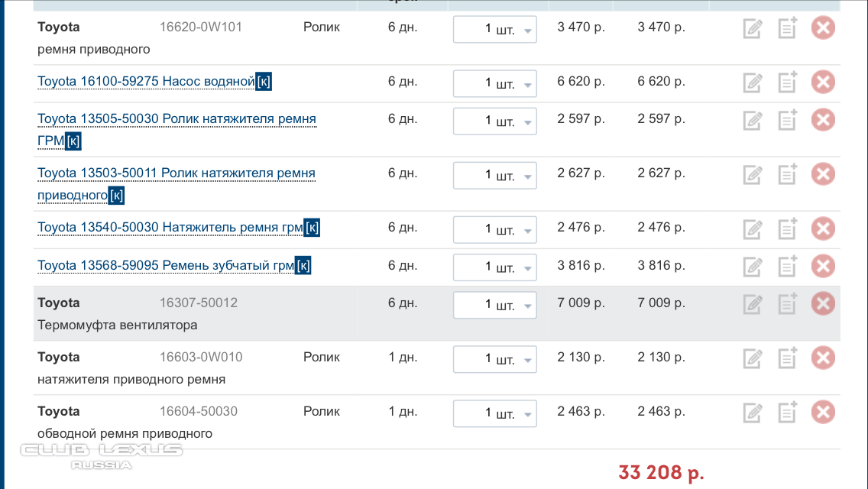
Task: Delete the Термомуфта вентилятора row
Action: 823,303
